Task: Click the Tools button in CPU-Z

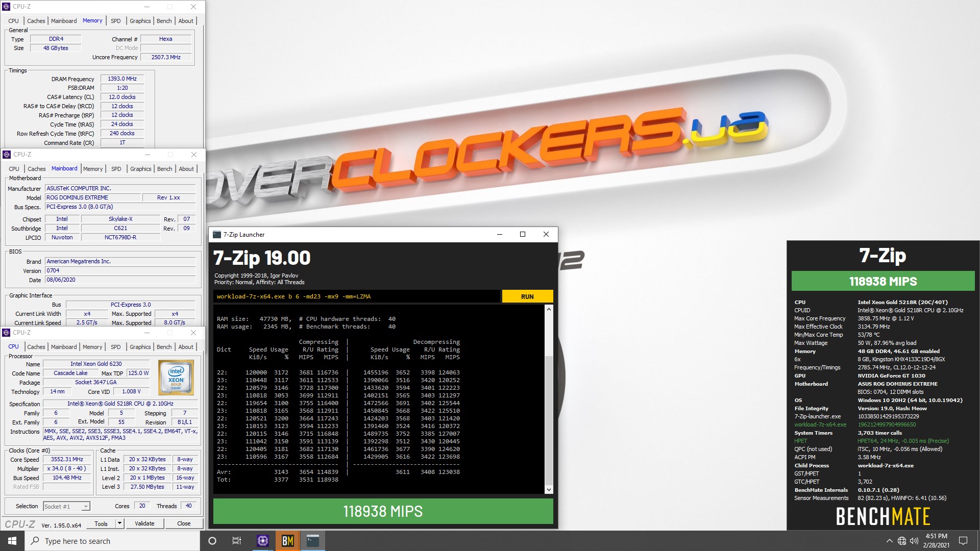Action: coord(101,523)
